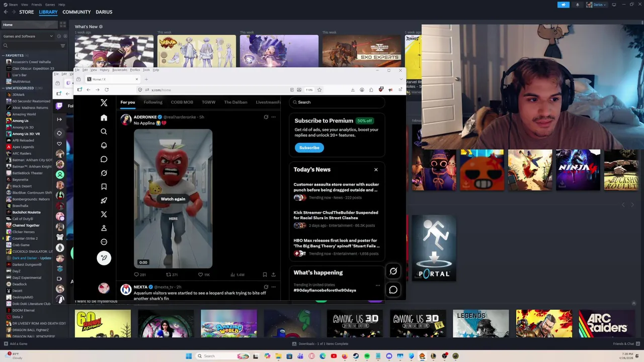Screen dimensions: 644x362
Task: Click the blue Subscribe button
Action: (x=309, y=148)
